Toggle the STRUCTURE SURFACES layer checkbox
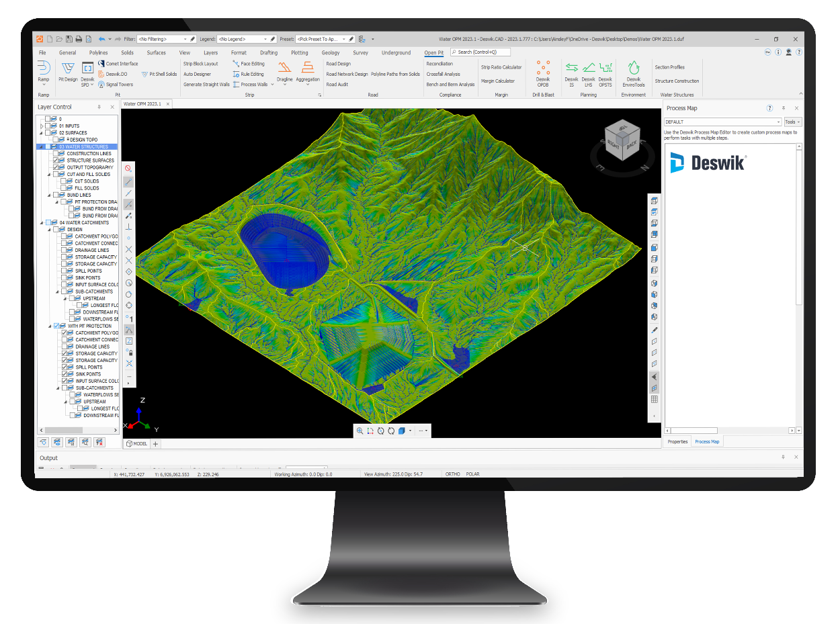 [56, 161]
